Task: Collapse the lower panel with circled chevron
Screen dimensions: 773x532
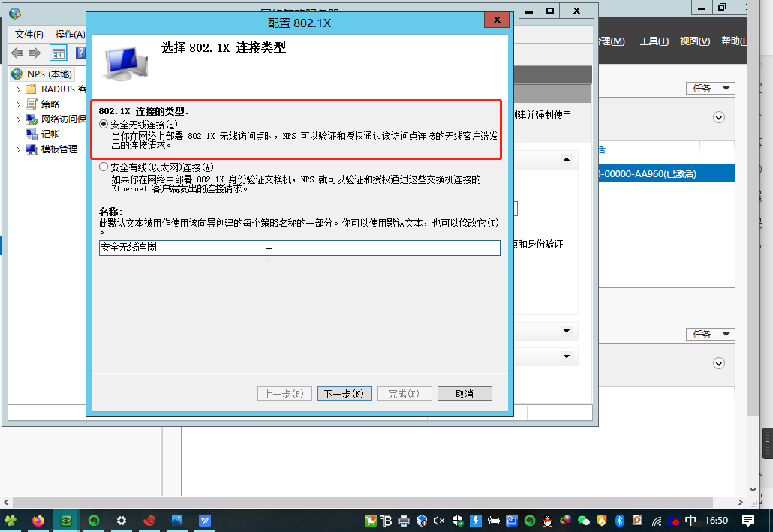Action: [x=719, y=363]
